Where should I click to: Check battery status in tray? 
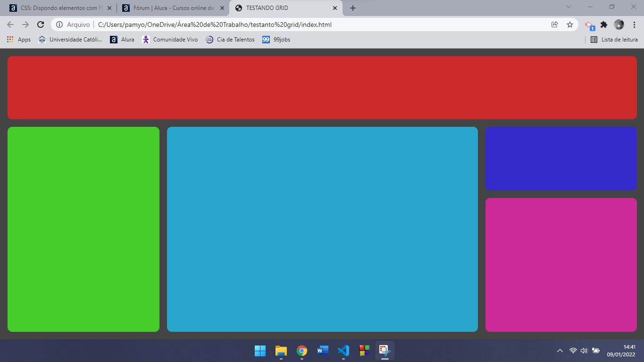pyautogui.click(x=596, y=351)
